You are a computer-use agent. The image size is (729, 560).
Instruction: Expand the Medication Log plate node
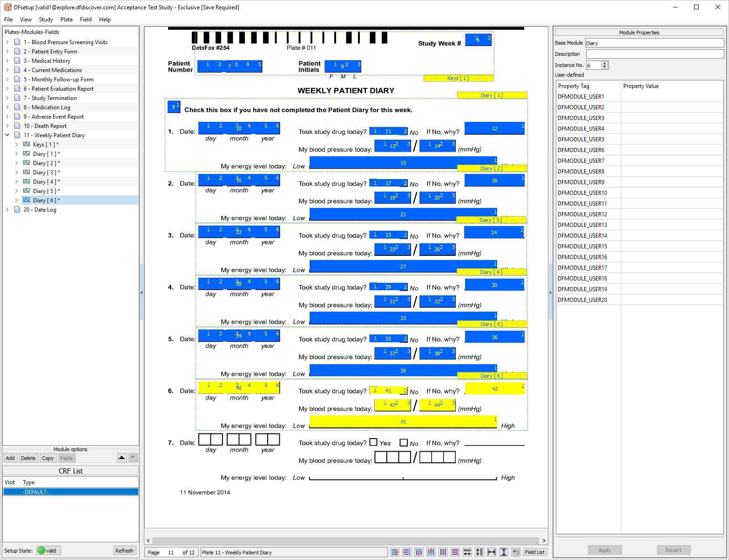pyautogui.click(x=7, y=107)
